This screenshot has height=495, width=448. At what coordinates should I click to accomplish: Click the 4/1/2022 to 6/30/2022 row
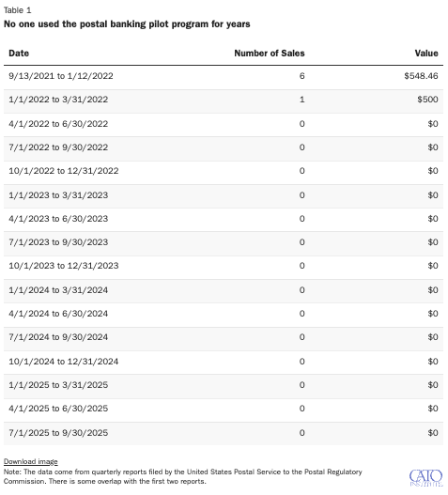[x=224, y=124]
